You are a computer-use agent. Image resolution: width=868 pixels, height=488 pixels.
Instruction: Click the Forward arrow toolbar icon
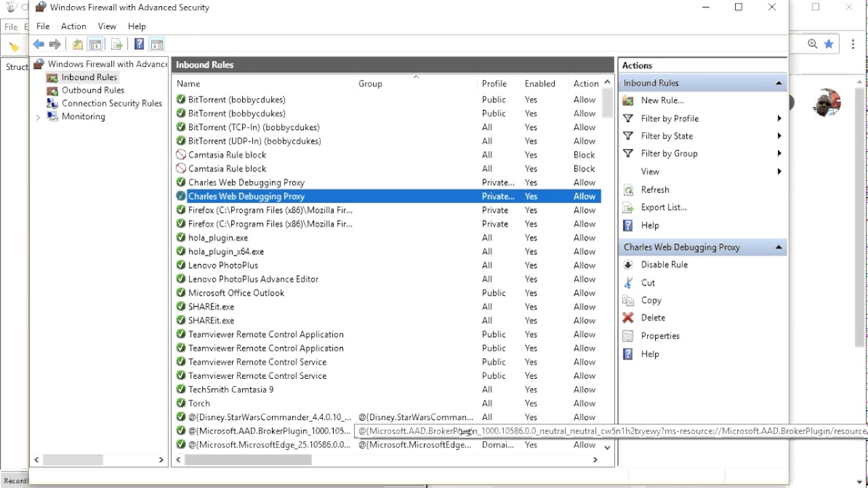55,45
